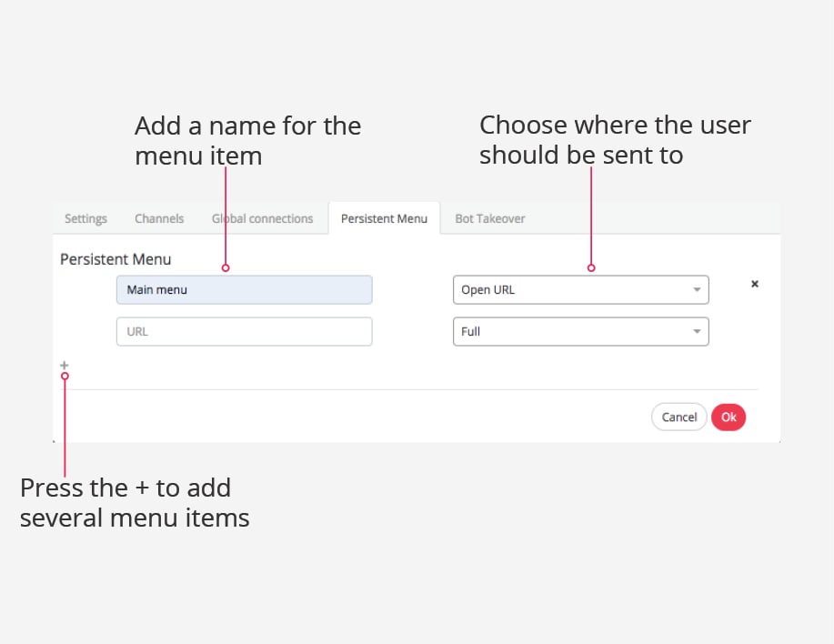834x644 pixels.
Task: Expand the "Full" window size dropdown
Action: (x=580, y=331)
